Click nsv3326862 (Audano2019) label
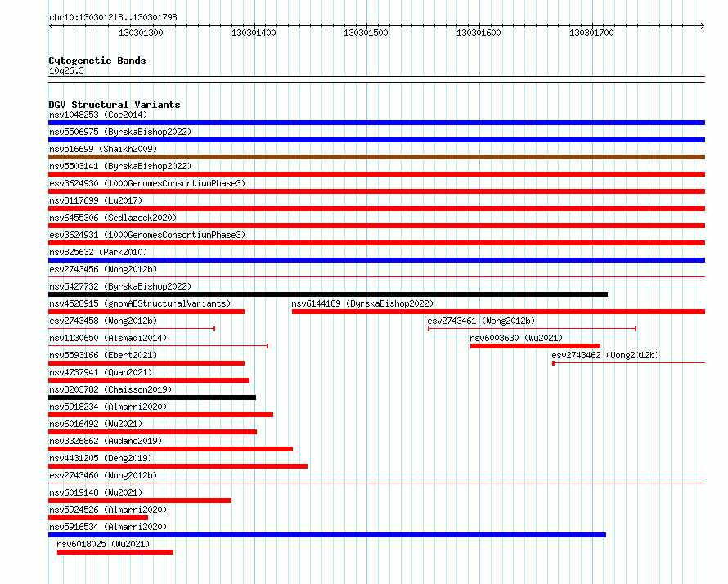728x584 pixels. click(x=106, y=441)
